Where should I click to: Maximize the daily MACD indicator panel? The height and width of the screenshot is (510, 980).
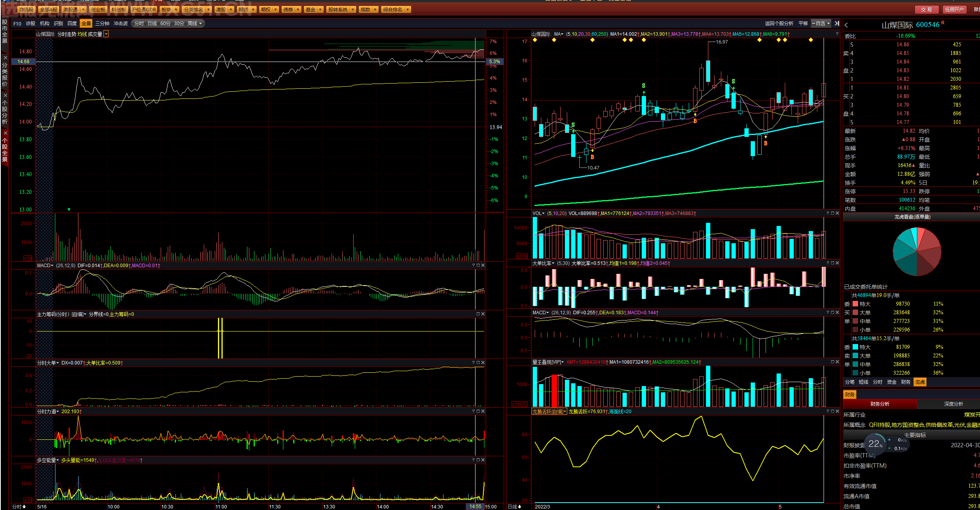coord(833,313)
